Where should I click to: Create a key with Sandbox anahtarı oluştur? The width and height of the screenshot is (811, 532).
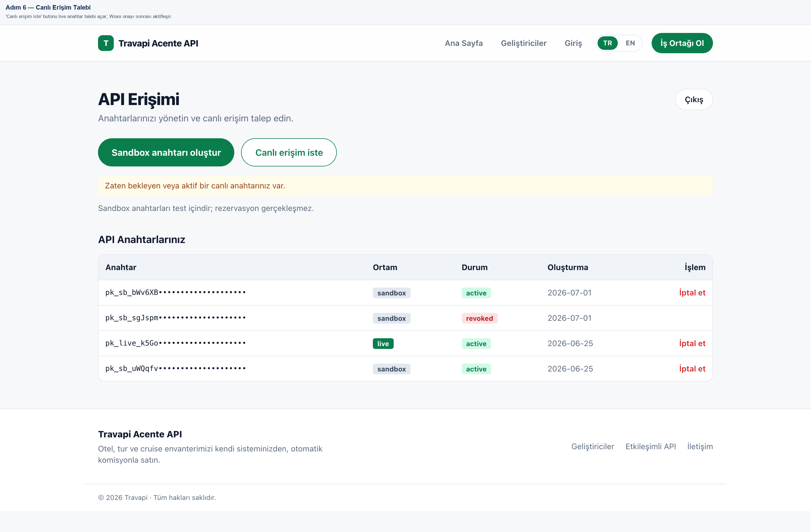click(x=166, y=152)
